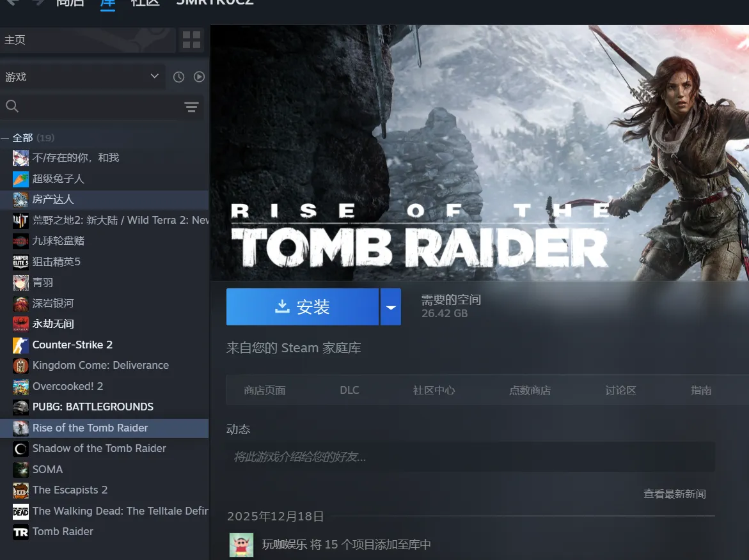
Task: Click 查看最新新闻 link
Action: pos(674,494)
